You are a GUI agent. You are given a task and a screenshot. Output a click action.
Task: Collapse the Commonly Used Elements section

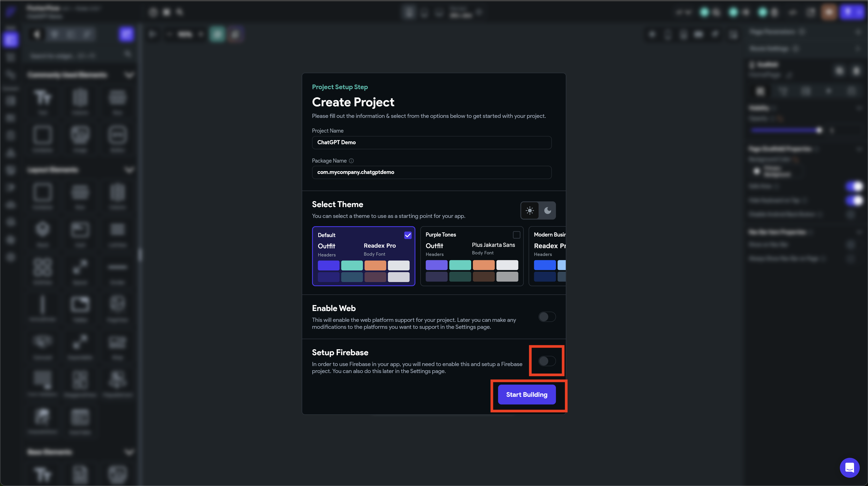coord(129,75)
